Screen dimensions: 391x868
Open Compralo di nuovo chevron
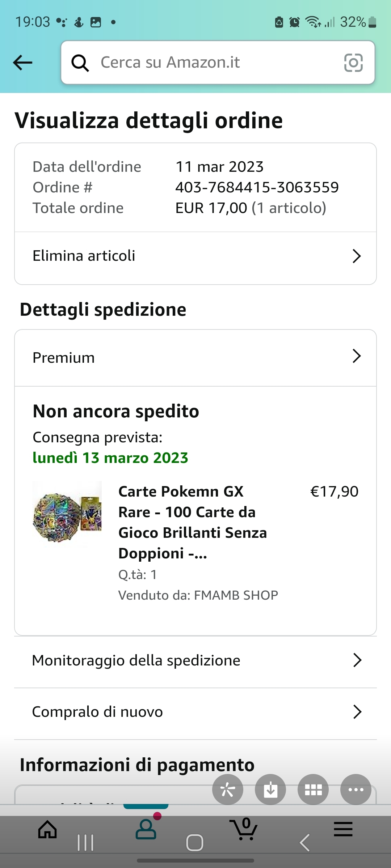point(357,712)
